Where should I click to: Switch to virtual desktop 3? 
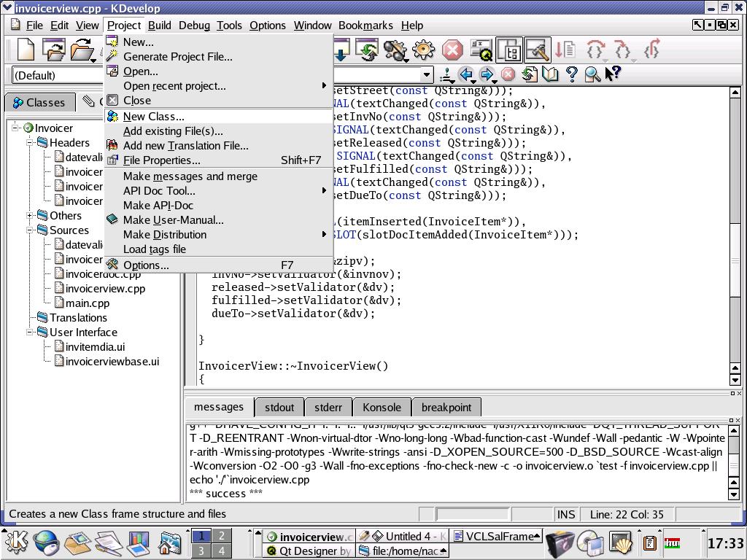point(201,551)
